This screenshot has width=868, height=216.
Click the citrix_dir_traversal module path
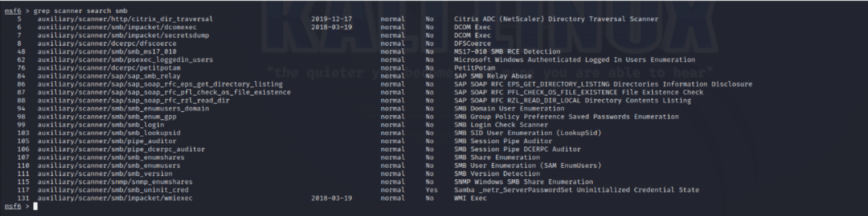pos(125,19)
